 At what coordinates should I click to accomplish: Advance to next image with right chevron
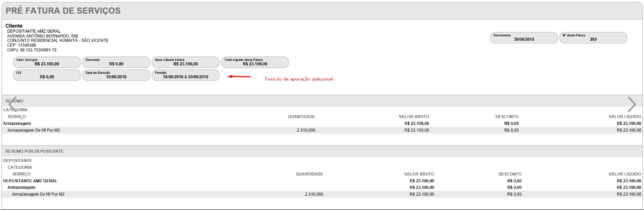[x=631, y=104]
